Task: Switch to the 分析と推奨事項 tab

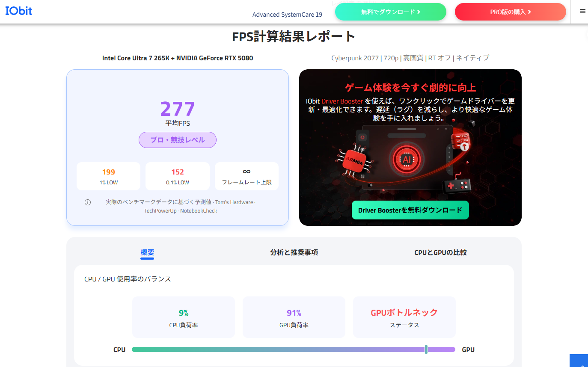Action: (x=294, y=252)
